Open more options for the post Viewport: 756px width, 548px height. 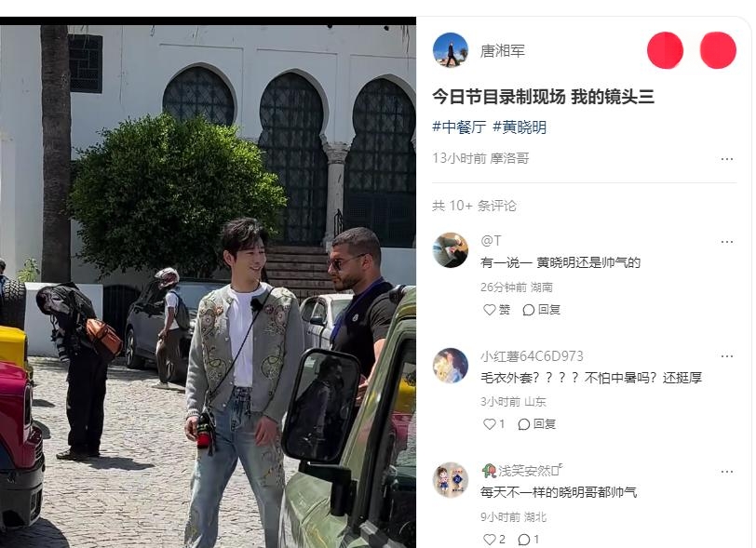coord(726,158)
